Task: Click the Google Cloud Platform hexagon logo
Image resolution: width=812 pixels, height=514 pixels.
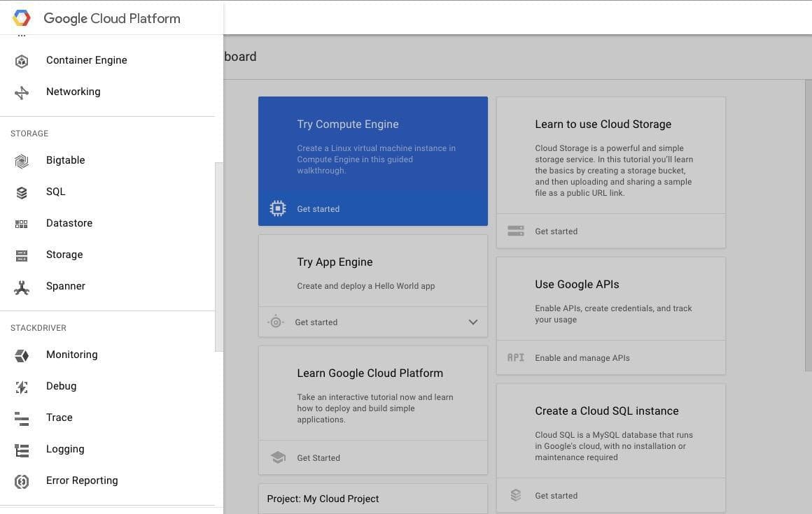Action: click(x=21, y=18)
